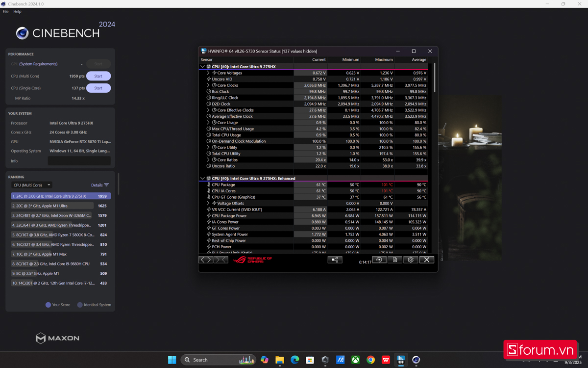
Task: Expand the Core Usage row
Action: pos(208,123)
